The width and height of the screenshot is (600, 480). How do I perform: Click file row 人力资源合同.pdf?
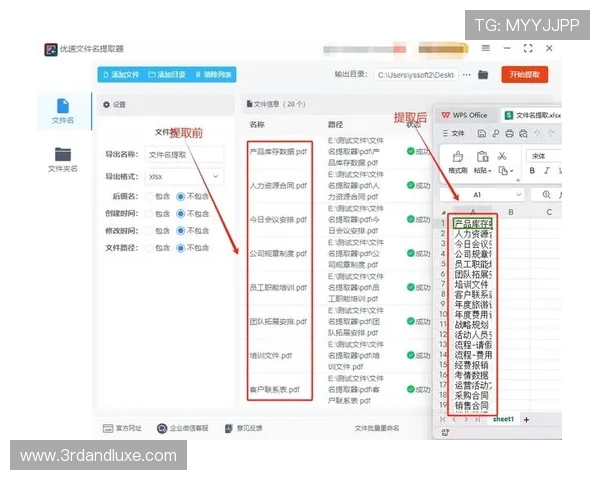(x=278, y=186)
